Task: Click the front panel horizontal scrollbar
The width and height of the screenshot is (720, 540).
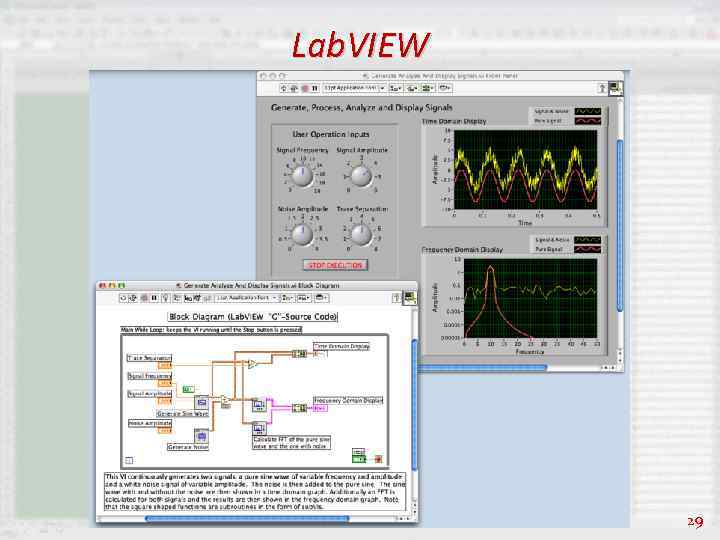Action: (482, 368)
